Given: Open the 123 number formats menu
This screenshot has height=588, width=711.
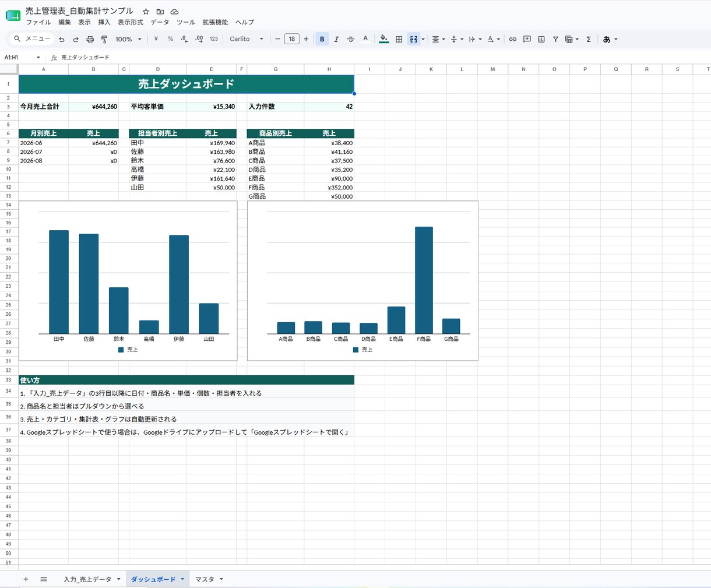Looking at the screenshot, I should pos(214,39).
